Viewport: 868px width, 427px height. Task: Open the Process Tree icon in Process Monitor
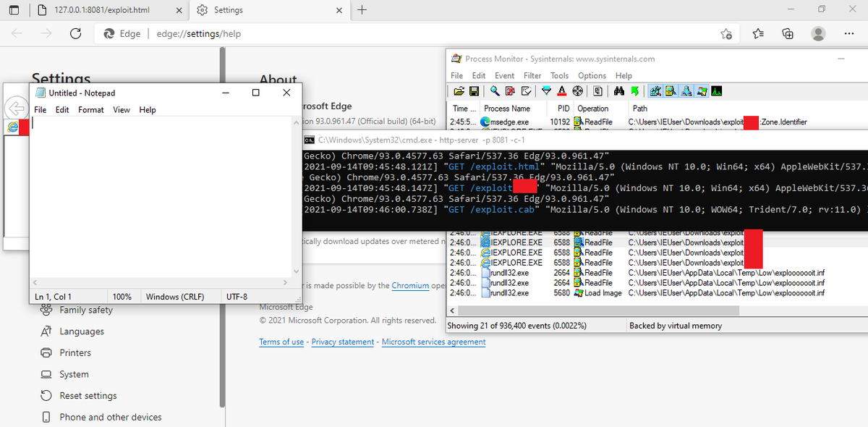click(x=597, y=91)
